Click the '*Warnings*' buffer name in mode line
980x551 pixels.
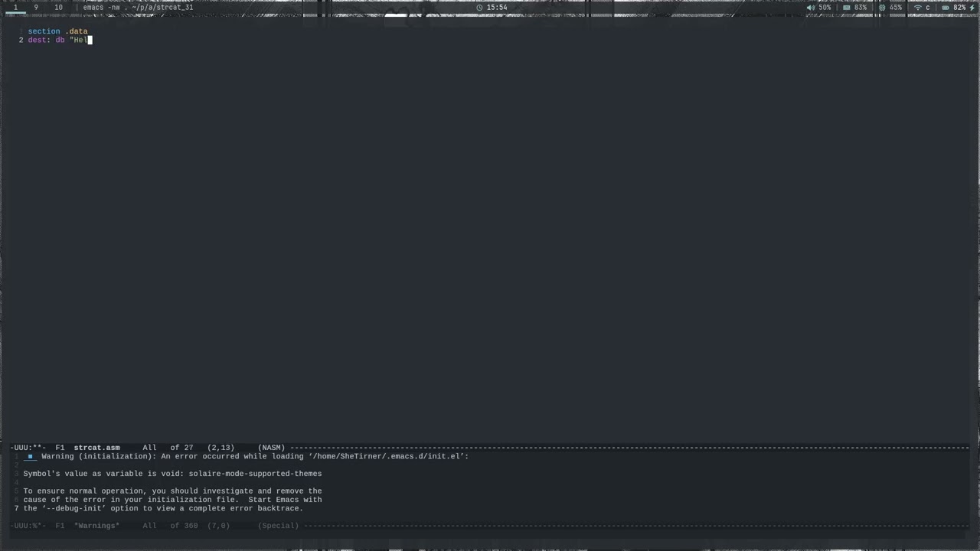click(x=96, y=526)
